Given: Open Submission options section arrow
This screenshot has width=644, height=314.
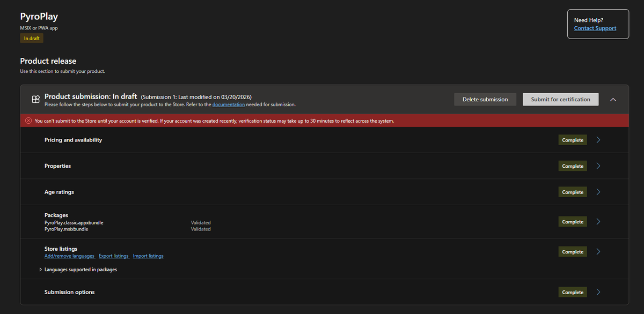Looking at the screenshot, I should (598, 292).
